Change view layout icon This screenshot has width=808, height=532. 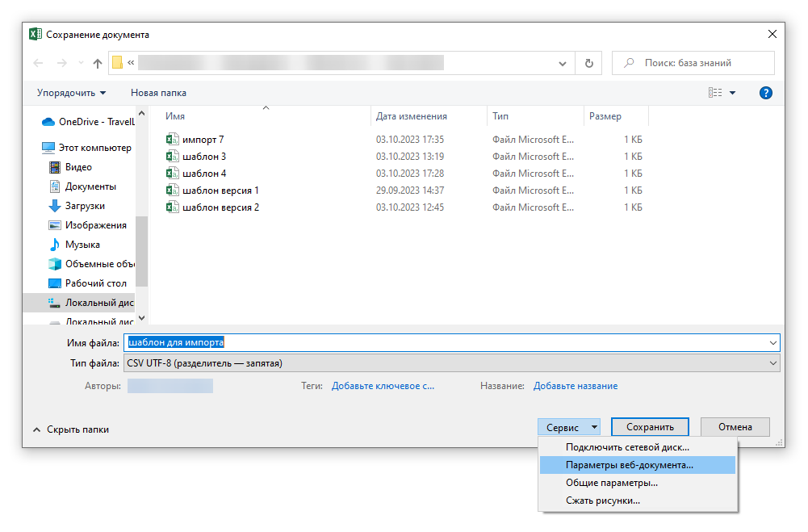(x=715, y=93)
